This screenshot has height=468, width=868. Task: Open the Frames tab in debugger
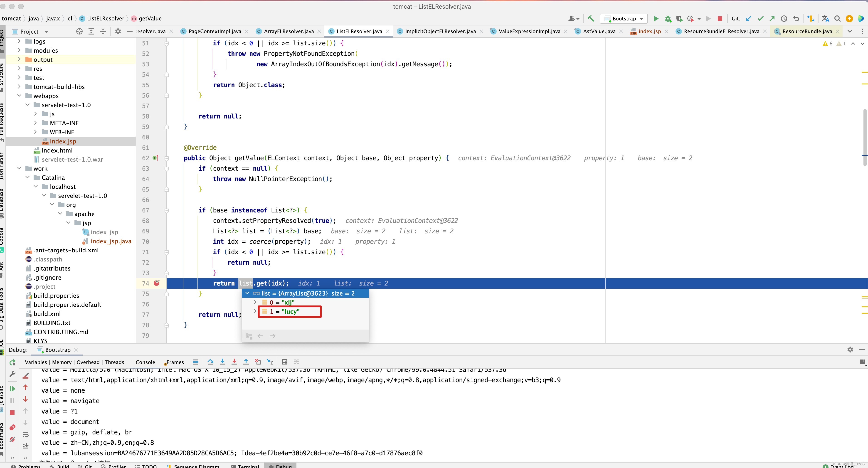175,362
